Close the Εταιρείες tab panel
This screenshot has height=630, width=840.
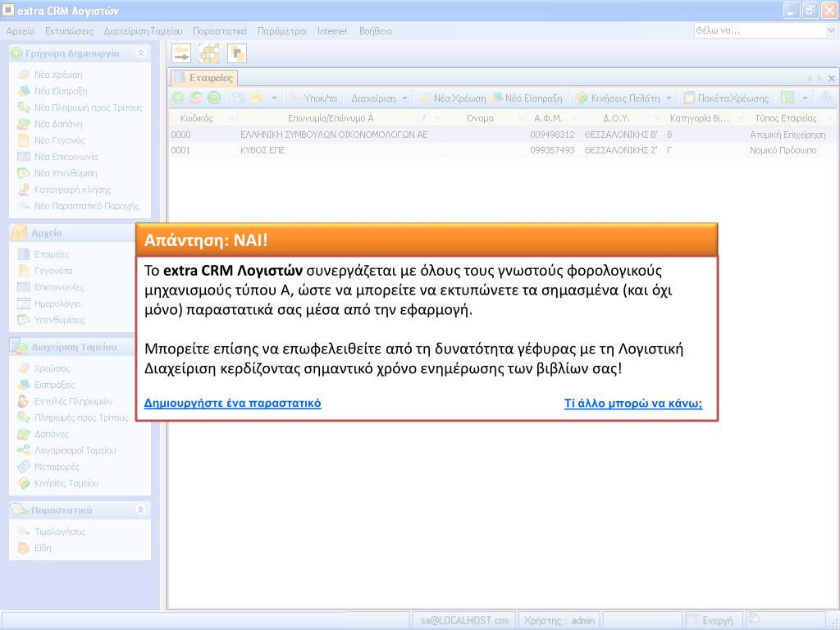[832, 78]
